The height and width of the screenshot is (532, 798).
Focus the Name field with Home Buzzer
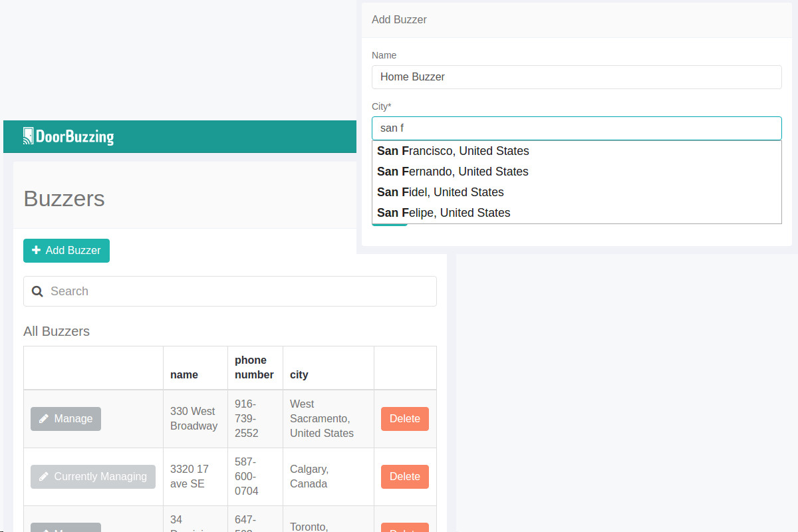coord(576,77)
